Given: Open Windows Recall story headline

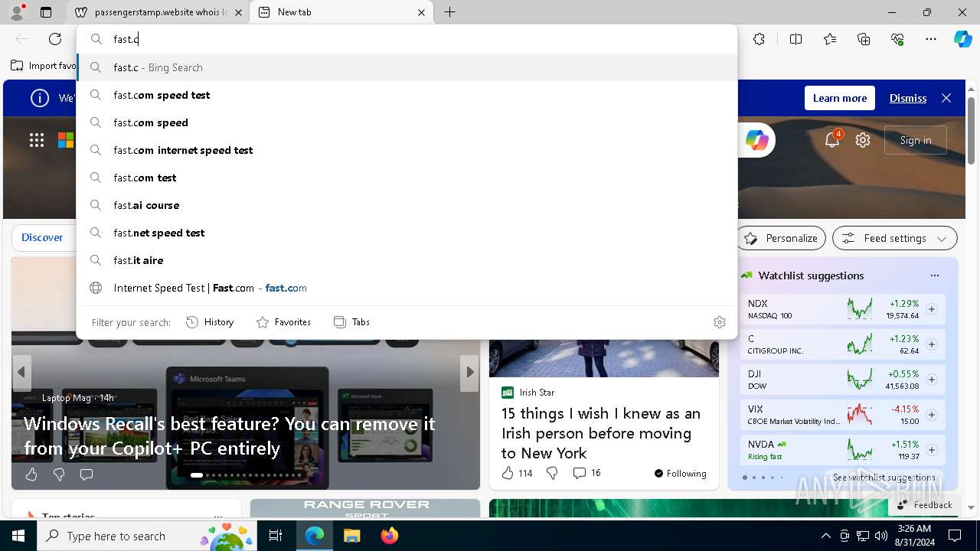Looking at the screenshot, I should click(229, 435).
